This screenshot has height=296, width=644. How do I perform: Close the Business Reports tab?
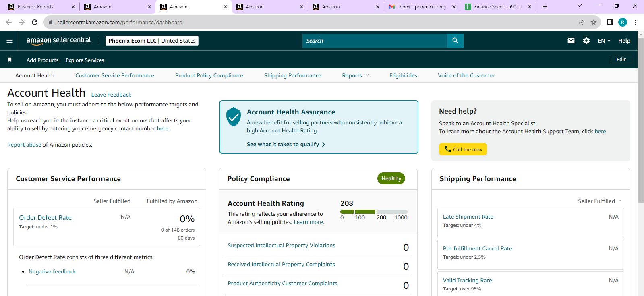(73, 7)
